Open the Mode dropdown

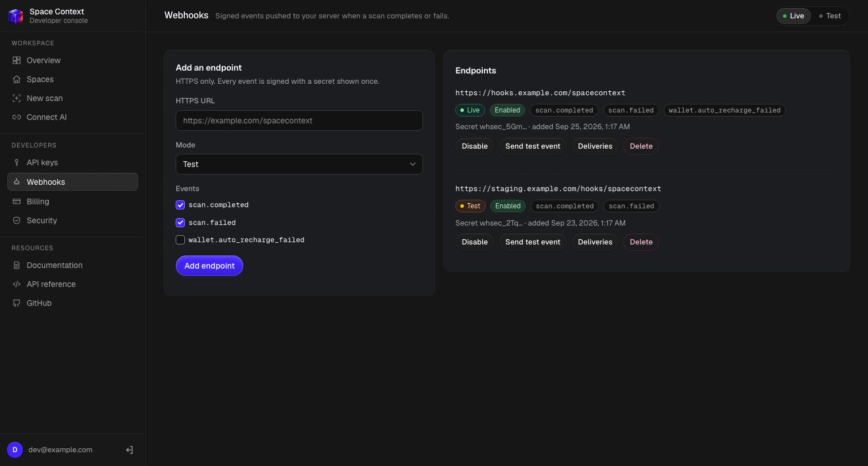299,164
